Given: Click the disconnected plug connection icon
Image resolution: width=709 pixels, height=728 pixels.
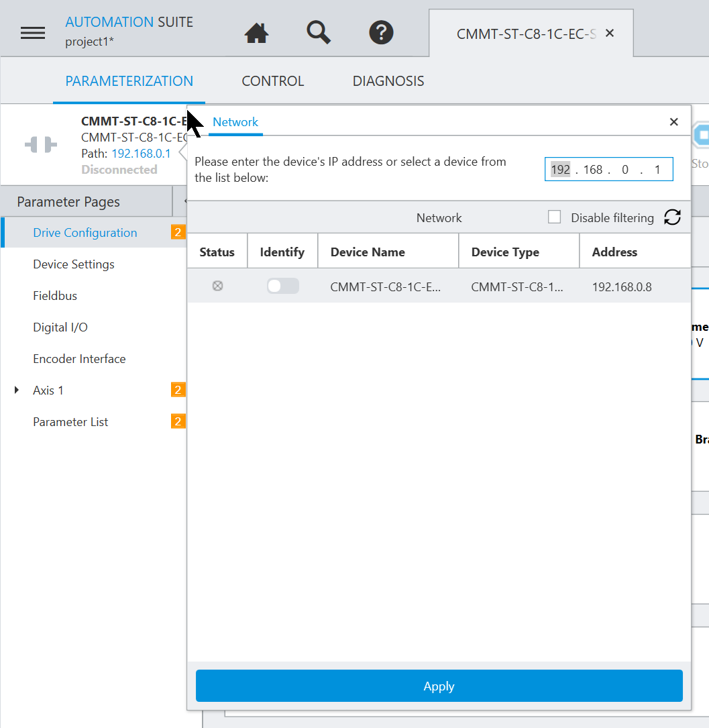Looking at the screenshot, I should [41, 145].
